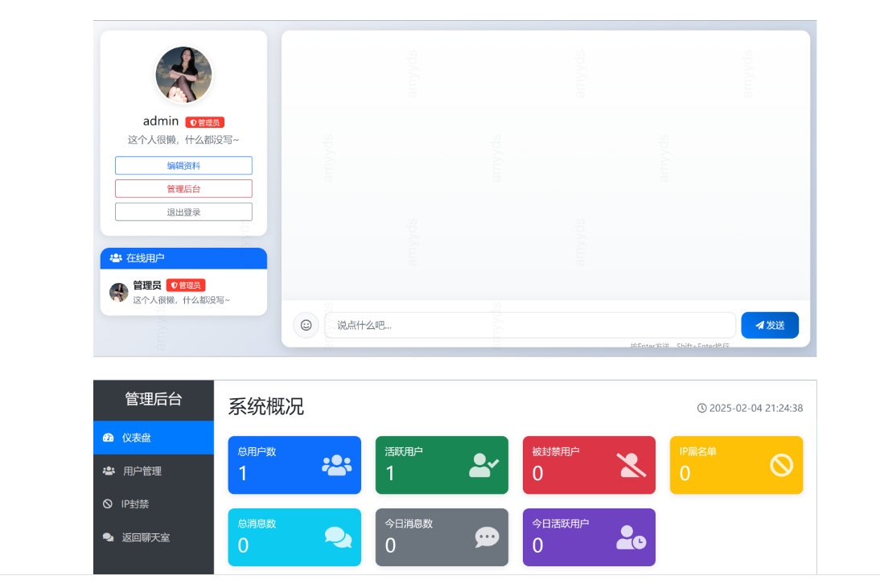Click the user-check icon on 活跃用户 card
This screenshot has height=588, width=880.
(x=484, y=465)
